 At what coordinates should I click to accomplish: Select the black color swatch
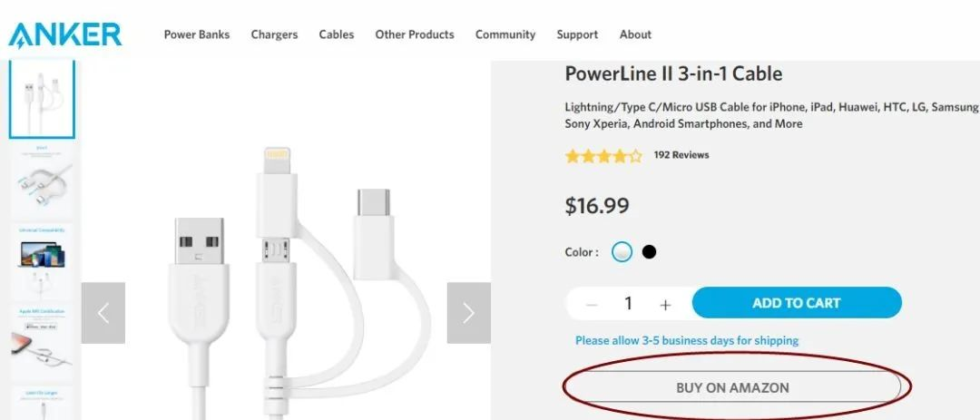point(649,252)
